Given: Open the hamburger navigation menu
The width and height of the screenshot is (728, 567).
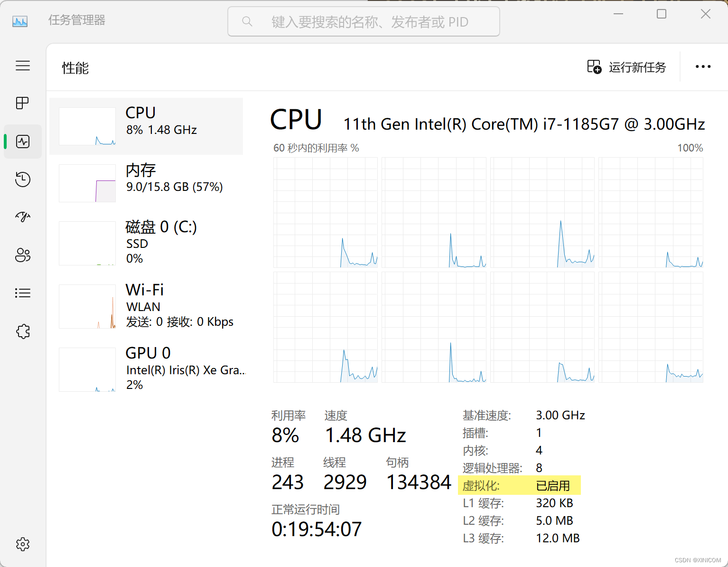Looking at the screenshot, I should coord(23,66).
